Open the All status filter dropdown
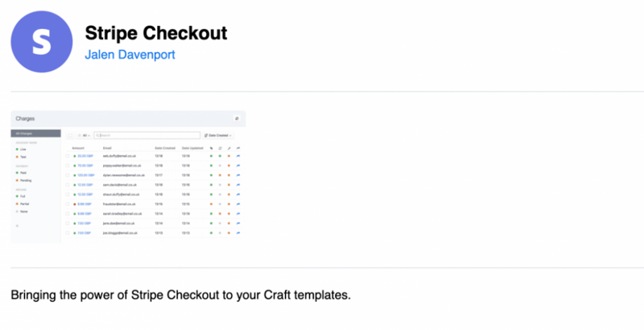 click(x=84, y=136)
